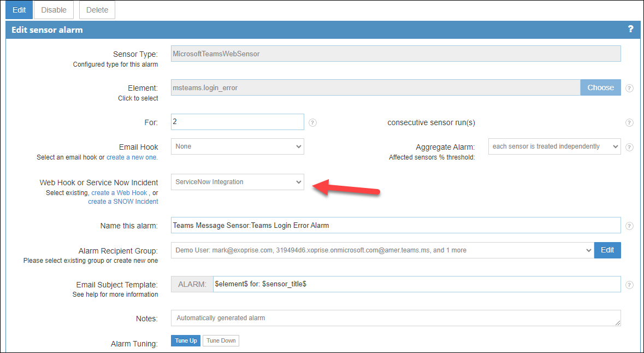Open help for consecutive sensor runs

[x=629, y=122]
